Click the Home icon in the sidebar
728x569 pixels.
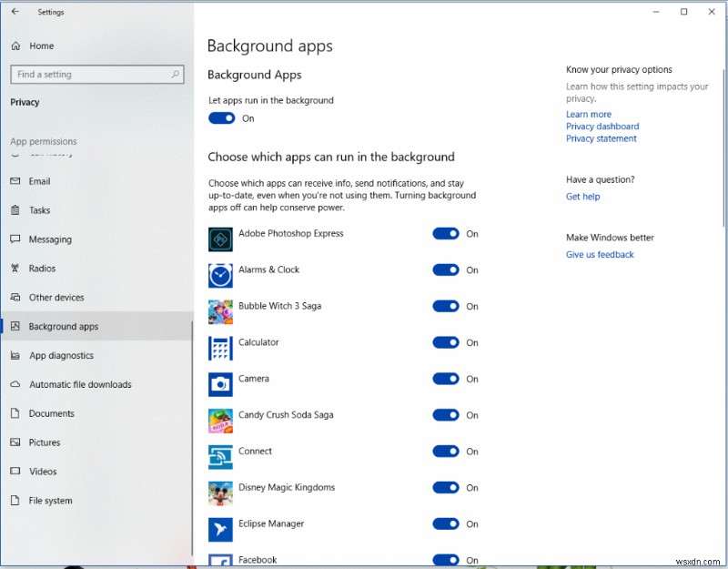click(x=15, y=46)
